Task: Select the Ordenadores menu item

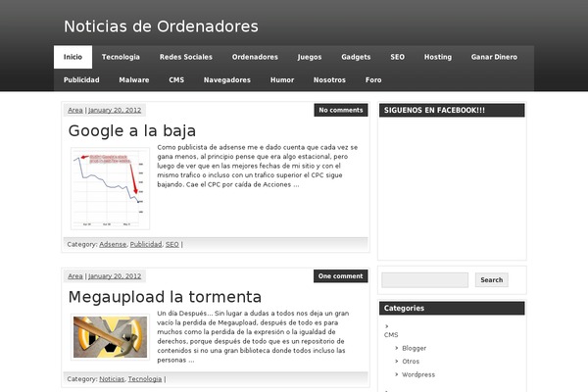Action: click(x=255, y=57)
